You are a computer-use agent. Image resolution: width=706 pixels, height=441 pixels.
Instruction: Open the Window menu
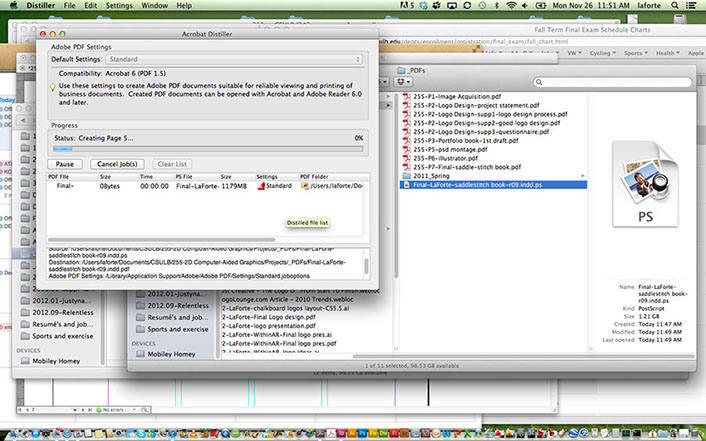pyautogui.click(x=154, y=5)
